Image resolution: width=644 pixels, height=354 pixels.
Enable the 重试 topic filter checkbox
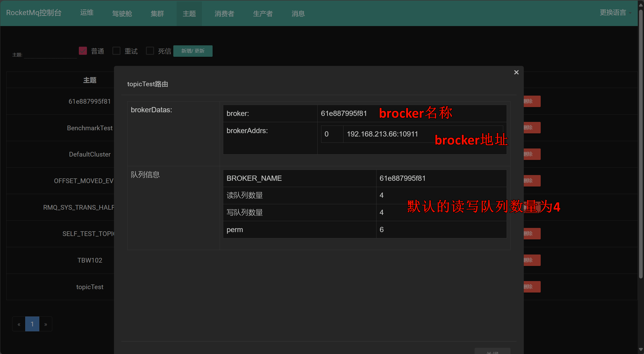coord(116,51)
